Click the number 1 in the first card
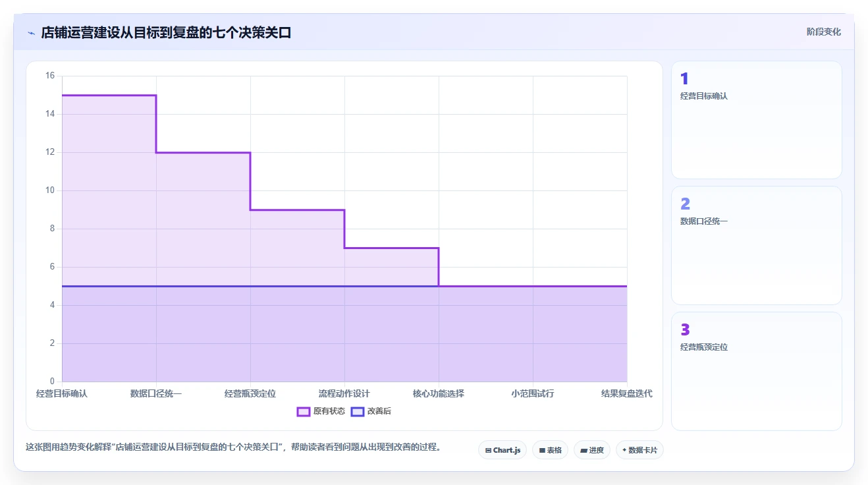This screenshot has width=868, height=485. click(x=684, y=79)
